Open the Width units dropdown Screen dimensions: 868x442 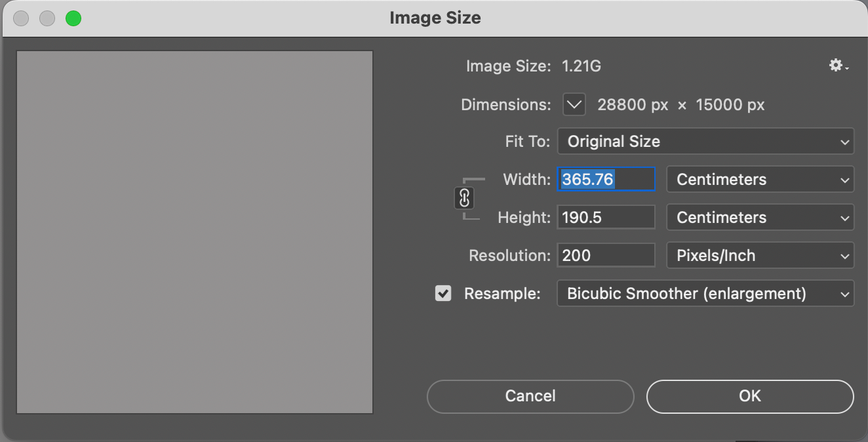pos(760,180)
